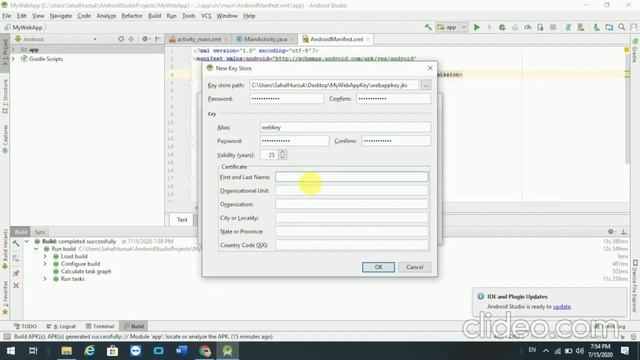The image size is (640, 360).
Task: Click the Stop square icon in toolbar
Action: [x=553, y=27]
